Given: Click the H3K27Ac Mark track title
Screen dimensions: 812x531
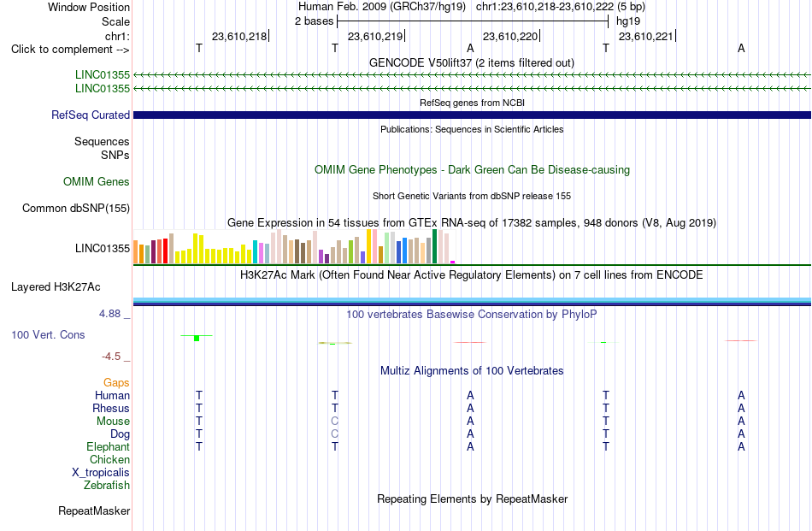Looking at the screenshot, I should click(x=472, y=274).
